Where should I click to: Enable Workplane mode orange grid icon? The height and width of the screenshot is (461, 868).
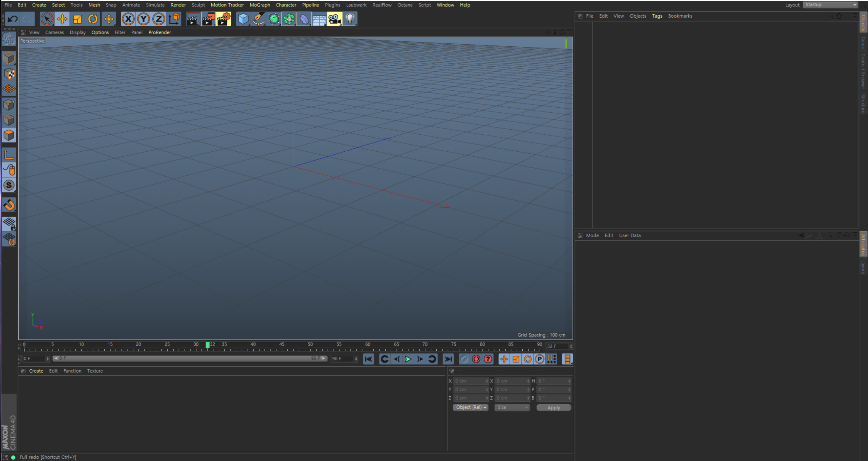9,89
